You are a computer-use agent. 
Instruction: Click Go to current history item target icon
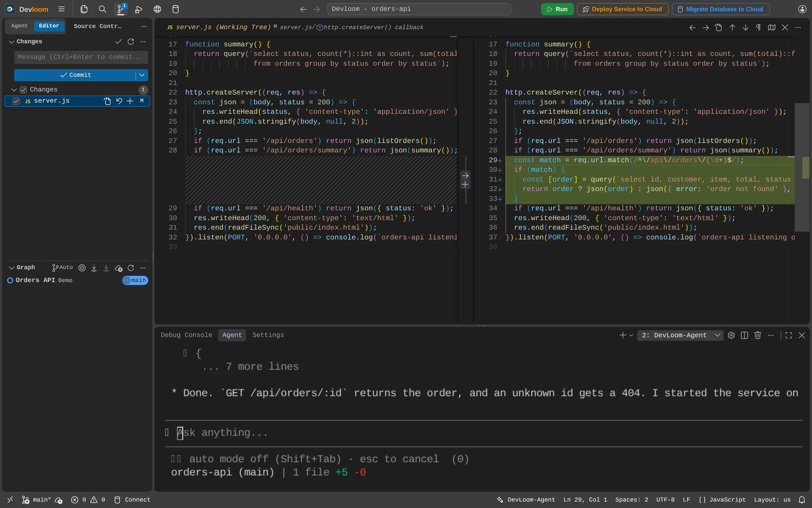82,268
